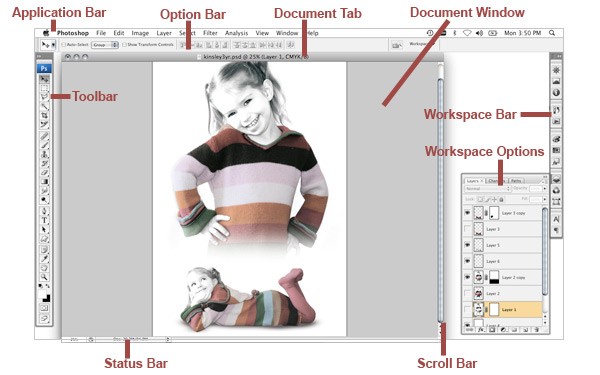Open the tool preset picker arrow
The width and height of the screenshot is (600, 375).
(53, 45)
